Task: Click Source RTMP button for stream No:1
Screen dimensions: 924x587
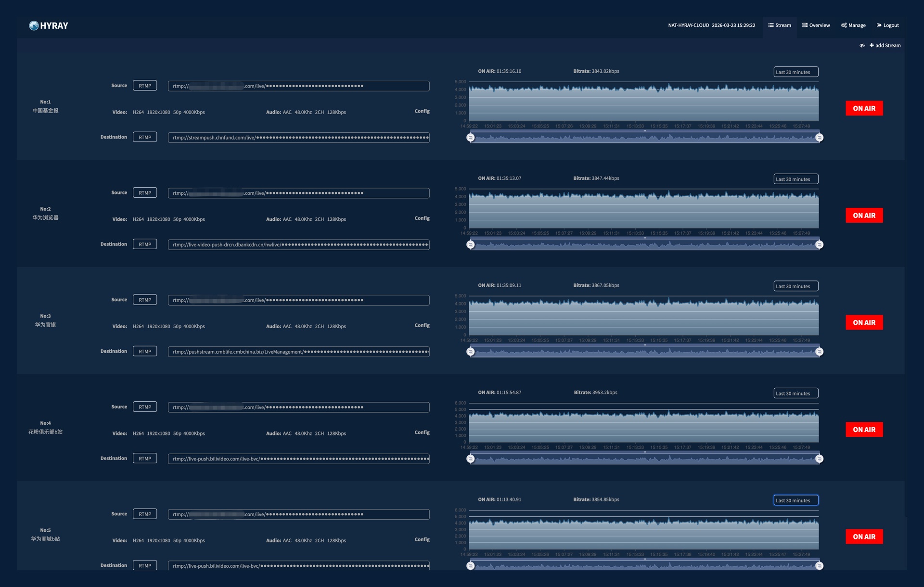Action: [x=145, y=86]
